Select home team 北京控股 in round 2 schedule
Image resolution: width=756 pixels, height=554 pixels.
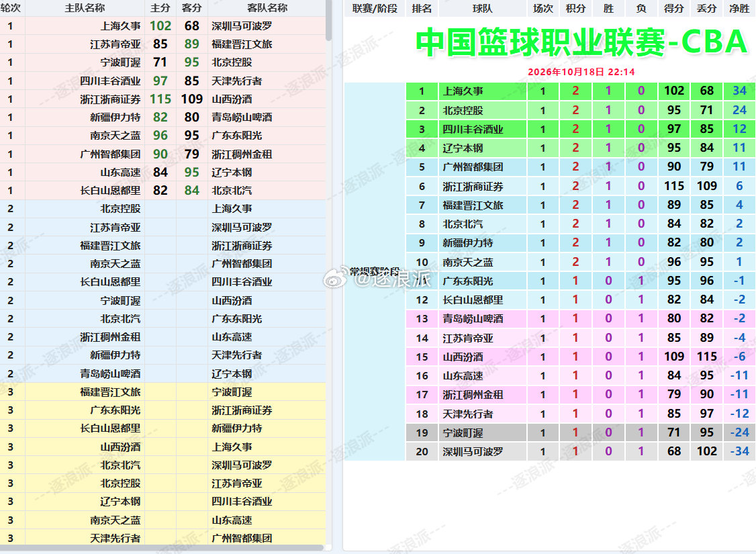(x=120, y=209)
